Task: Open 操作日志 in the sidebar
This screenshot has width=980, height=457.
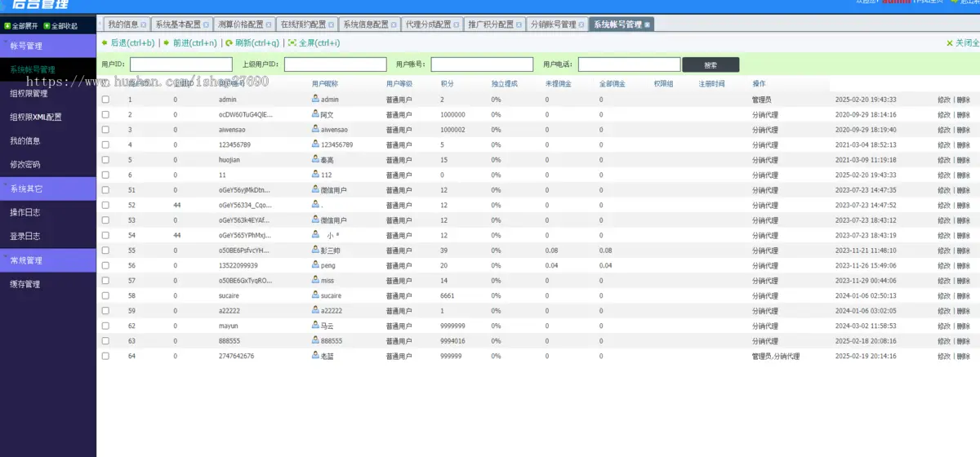Action: tap(25, 212)
